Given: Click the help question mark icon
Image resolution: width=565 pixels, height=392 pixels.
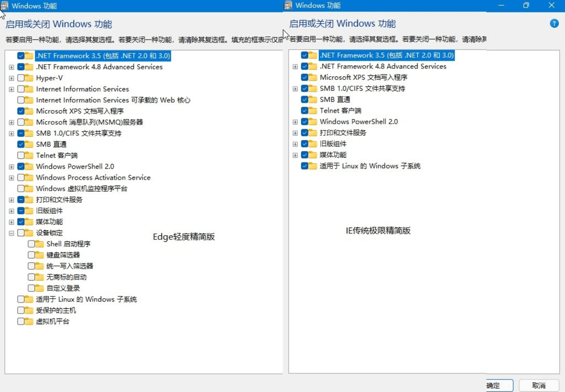Looking at the screenshot, I should click(x=554, y=23).
